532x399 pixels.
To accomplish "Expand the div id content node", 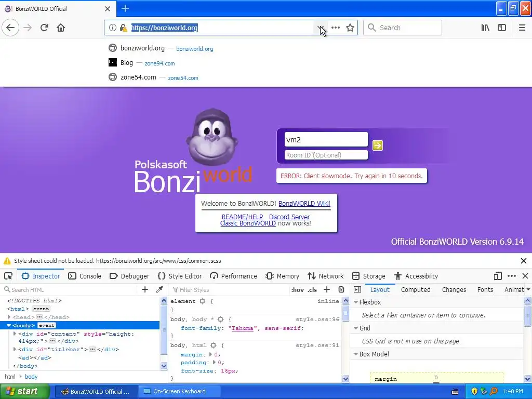I will (x=15, y=334).
